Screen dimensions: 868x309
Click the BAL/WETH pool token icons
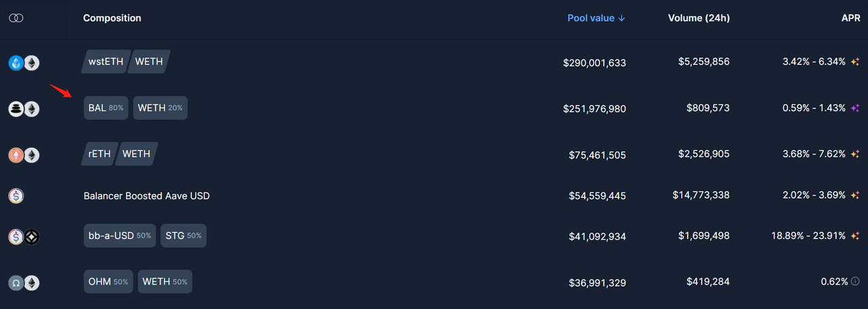point(24,109)
